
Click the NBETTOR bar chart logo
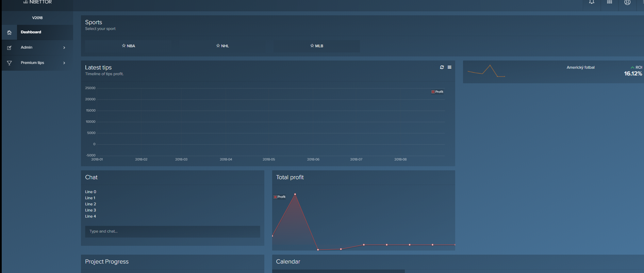pos(26,2)
